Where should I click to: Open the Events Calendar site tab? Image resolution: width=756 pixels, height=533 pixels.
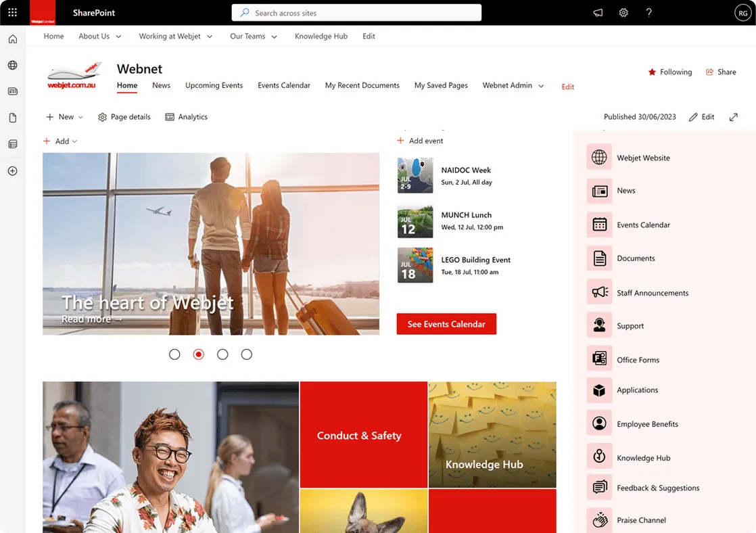(284, 85)
